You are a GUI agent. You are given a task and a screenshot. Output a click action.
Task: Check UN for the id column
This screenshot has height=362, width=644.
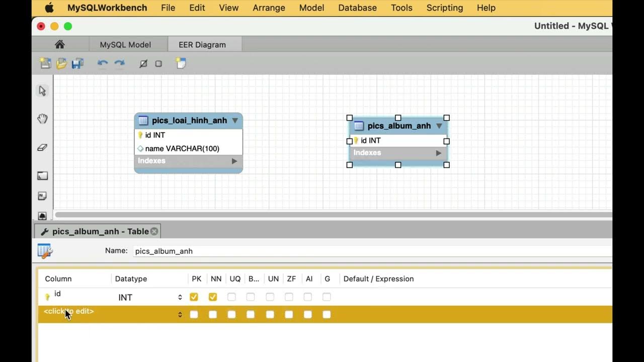tap(270, 297)
